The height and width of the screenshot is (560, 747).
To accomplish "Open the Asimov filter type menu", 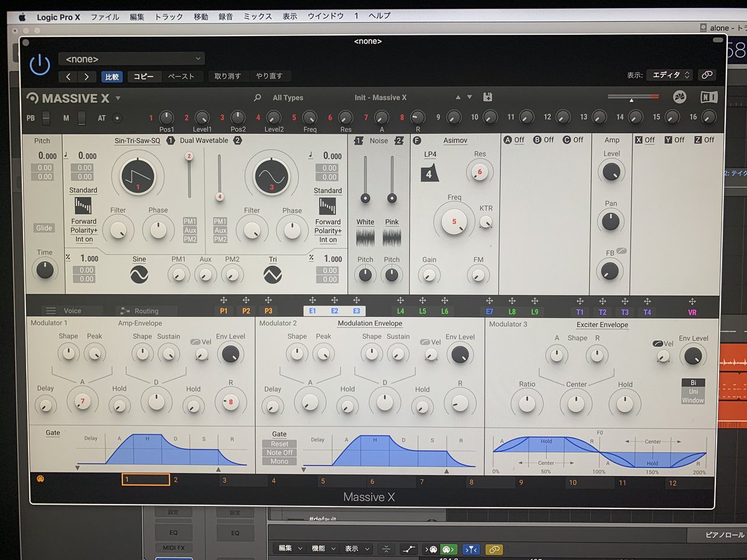I will (x=455, y=141).
